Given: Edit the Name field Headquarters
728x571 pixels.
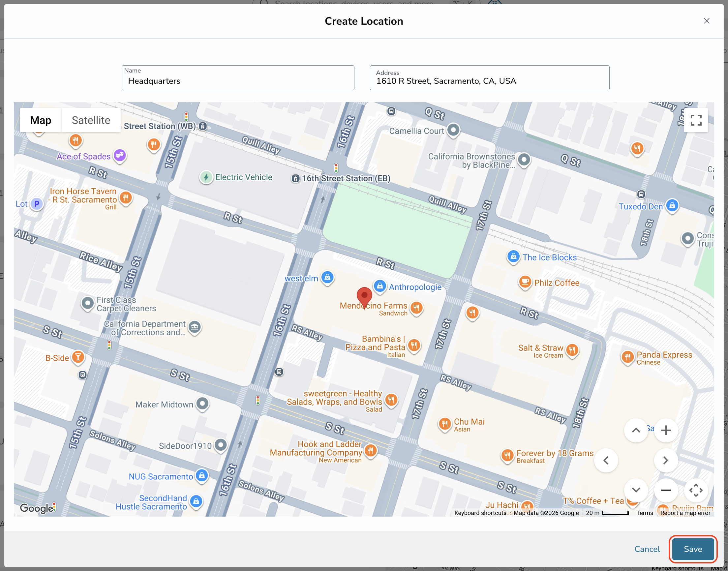Looking at the screenshot, I should [238, 77].
